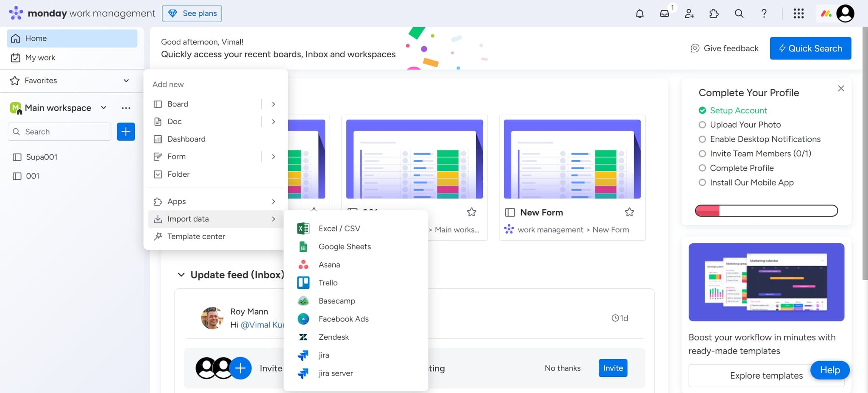
Task: Click Explore templates
Action: tap(766, 376)
